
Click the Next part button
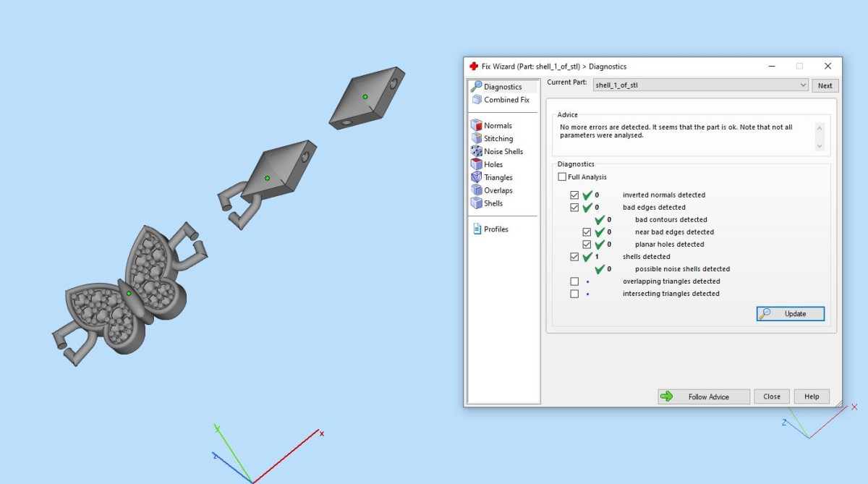tap(825, 85)
